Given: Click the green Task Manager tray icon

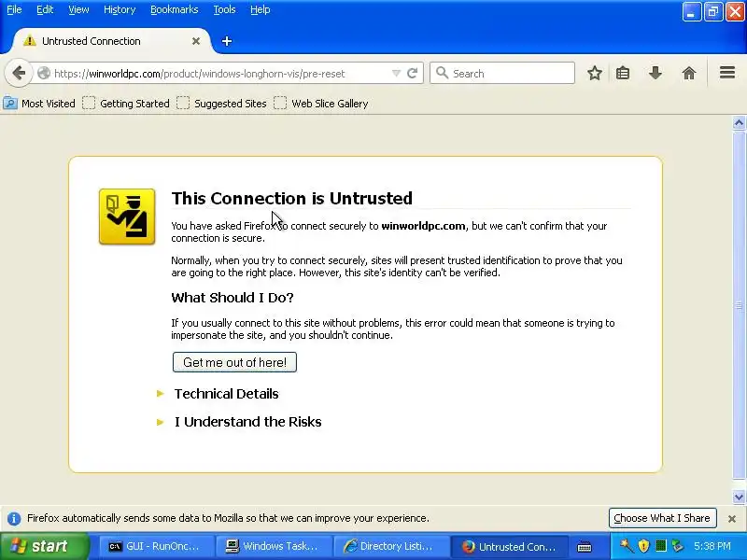Looking at the screenshot, I should pyautogui.click(x=661, y=546).
